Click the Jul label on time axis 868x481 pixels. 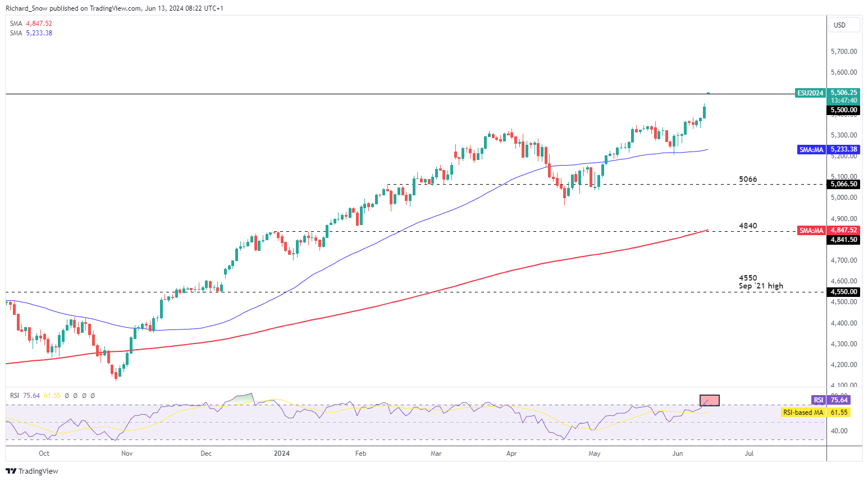click(749, 453)
